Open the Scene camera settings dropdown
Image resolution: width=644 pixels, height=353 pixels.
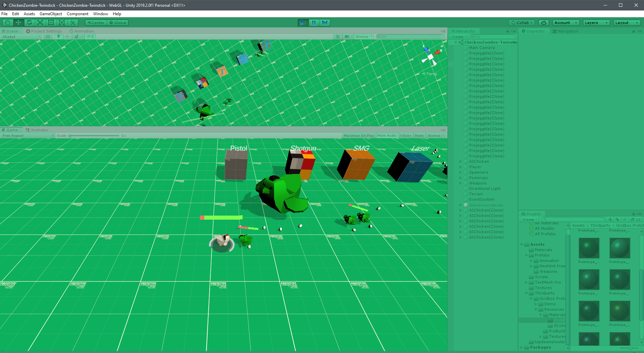(348, 37)
